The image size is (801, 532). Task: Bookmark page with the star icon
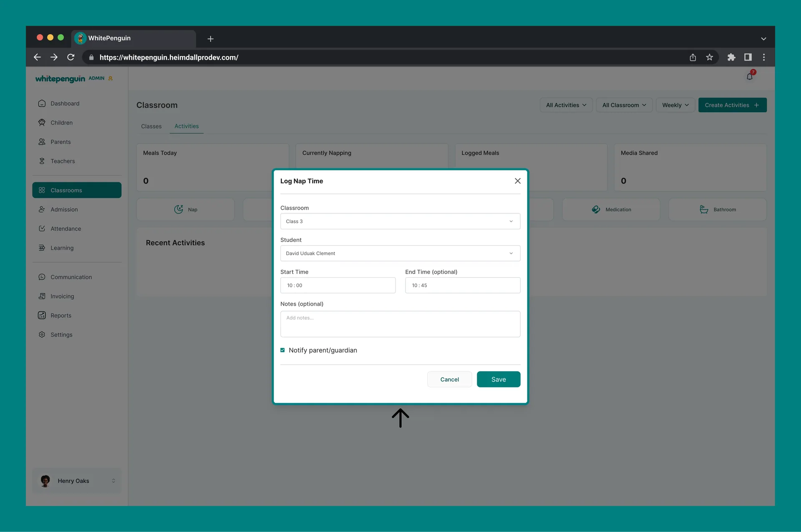[x=709, y=57]
